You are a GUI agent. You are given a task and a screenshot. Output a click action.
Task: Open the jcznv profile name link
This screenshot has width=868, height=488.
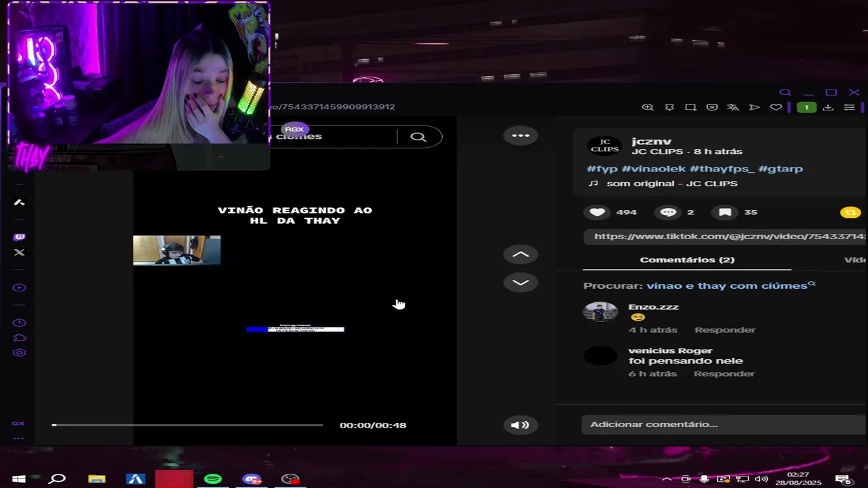coord(651,141)
